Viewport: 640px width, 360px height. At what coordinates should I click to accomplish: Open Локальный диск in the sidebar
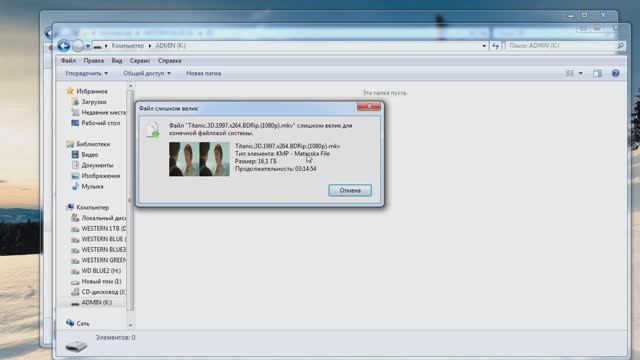[x=104, y=218]
